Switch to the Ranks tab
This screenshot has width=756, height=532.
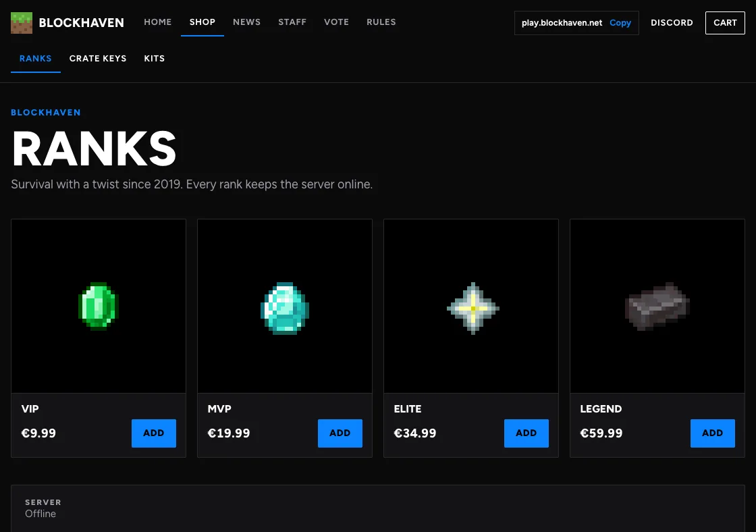tap(36, 58)
